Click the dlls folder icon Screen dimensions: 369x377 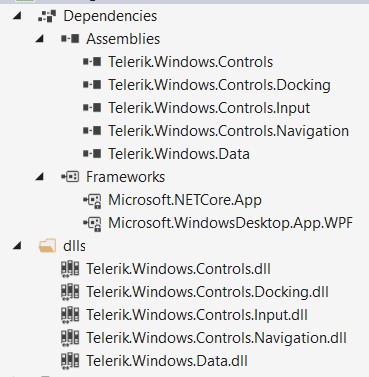tap(47, 246)
